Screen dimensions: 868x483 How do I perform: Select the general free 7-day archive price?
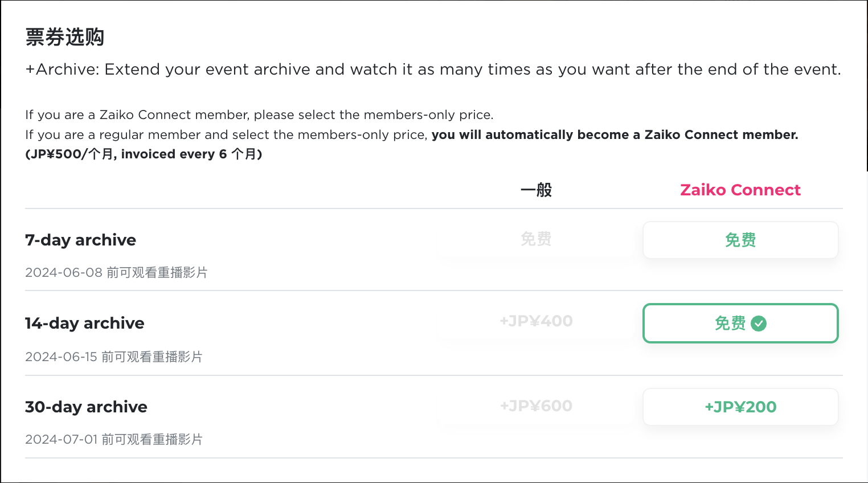(x=536, y=239)
